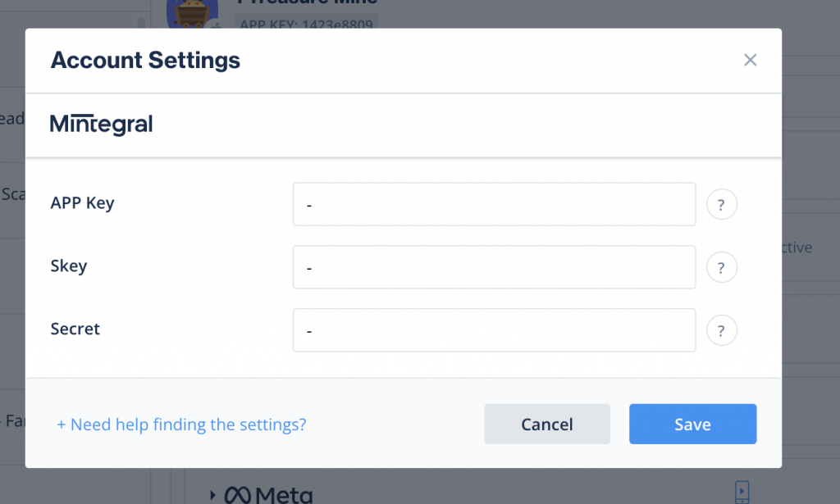Click the small device icon beside Meta
This screenshot has height=504, width=840.
tap(742, 493)
